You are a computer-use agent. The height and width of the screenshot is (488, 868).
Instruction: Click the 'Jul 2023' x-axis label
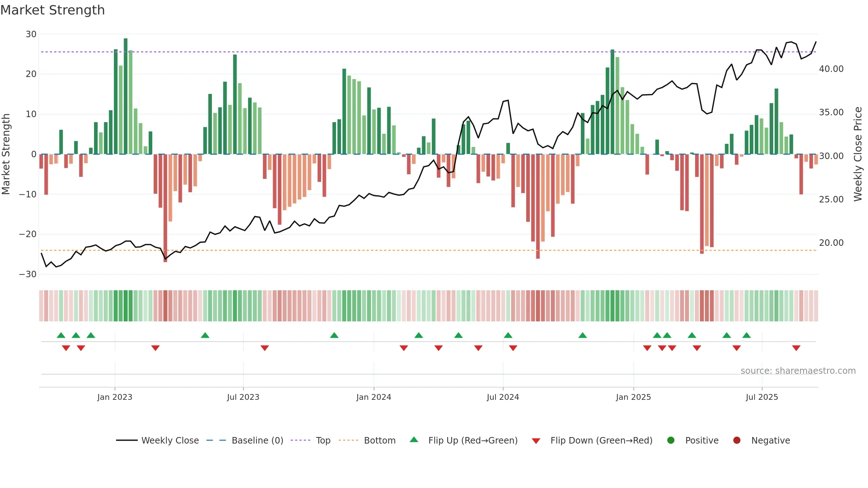(243, 397)
